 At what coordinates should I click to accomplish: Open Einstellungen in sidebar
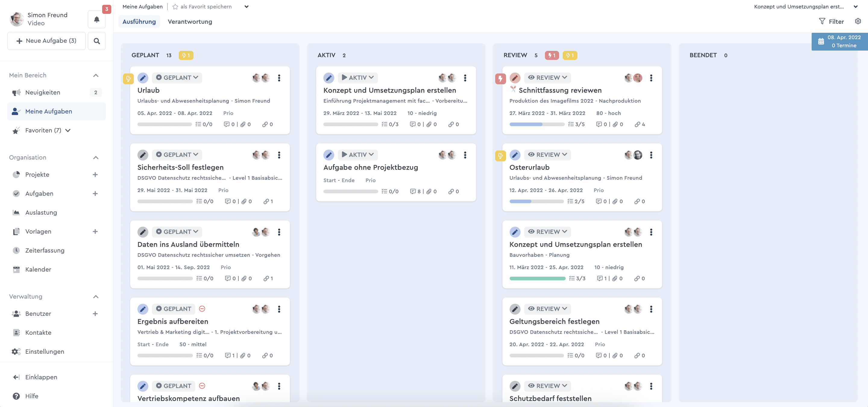pyautogui.click(x=56, y=351)
